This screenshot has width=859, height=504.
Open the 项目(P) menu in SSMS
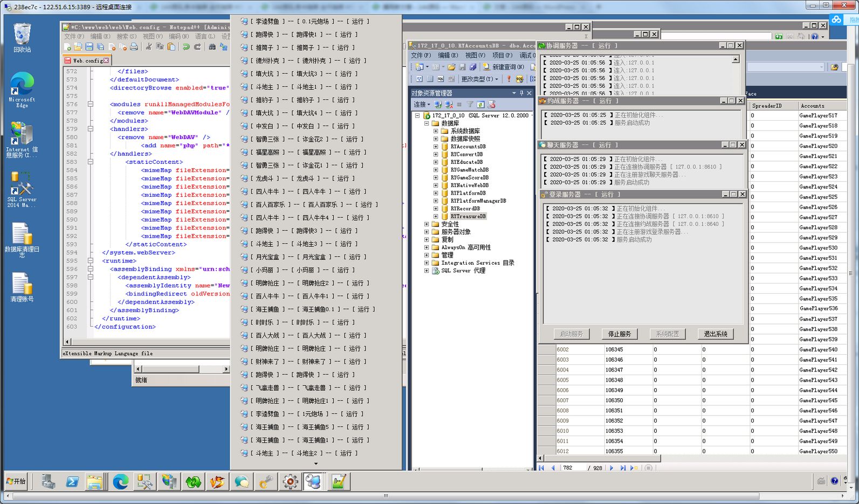coord(502,56)
